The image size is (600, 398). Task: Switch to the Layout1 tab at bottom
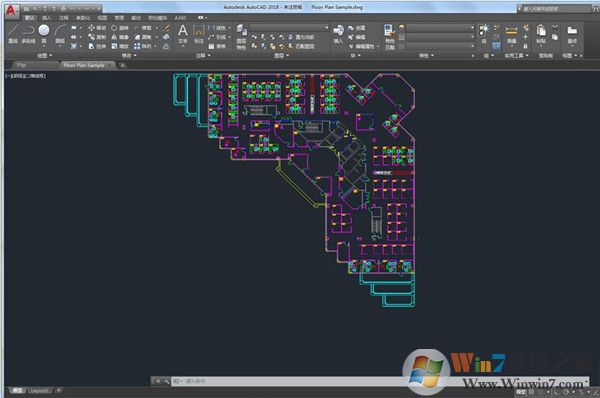(40, 391)
